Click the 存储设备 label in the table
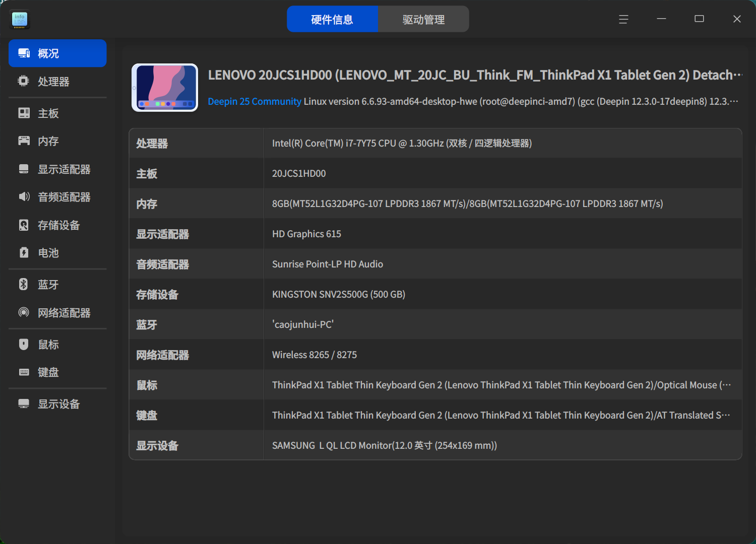 (157, 294)
